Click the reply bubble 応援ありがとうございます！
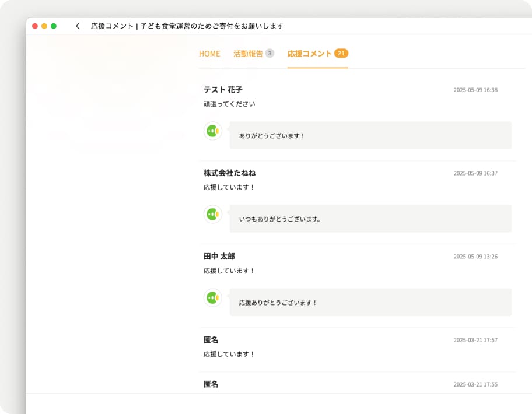532x414 pixels. click(370, 302)
